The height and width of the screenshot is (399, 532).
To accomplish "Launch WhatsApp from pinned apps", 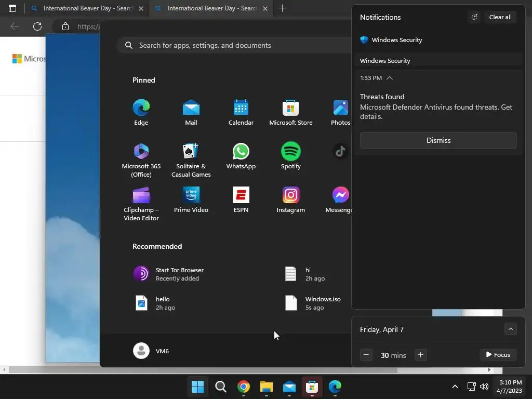I will pos(241,156).
